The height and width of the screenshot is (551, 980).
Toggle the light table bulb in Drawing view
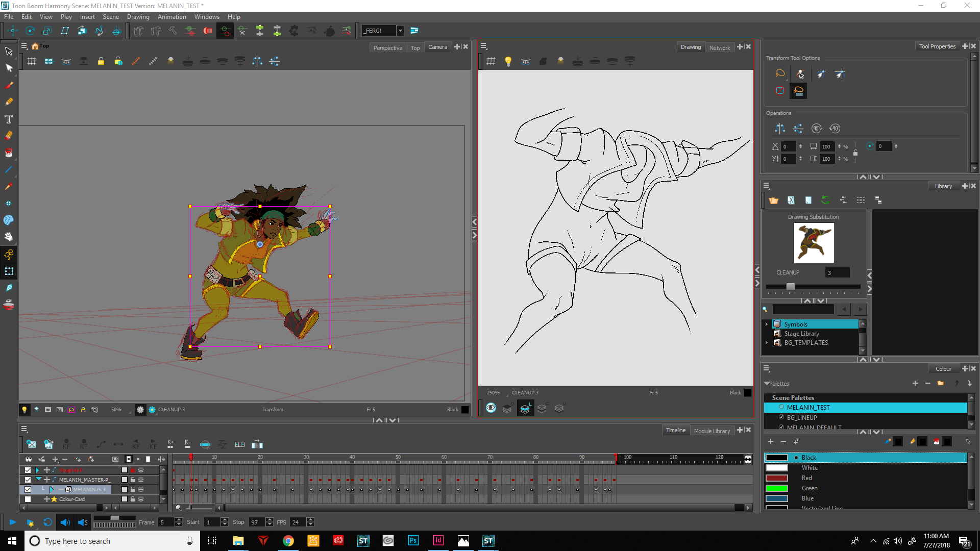508,61
